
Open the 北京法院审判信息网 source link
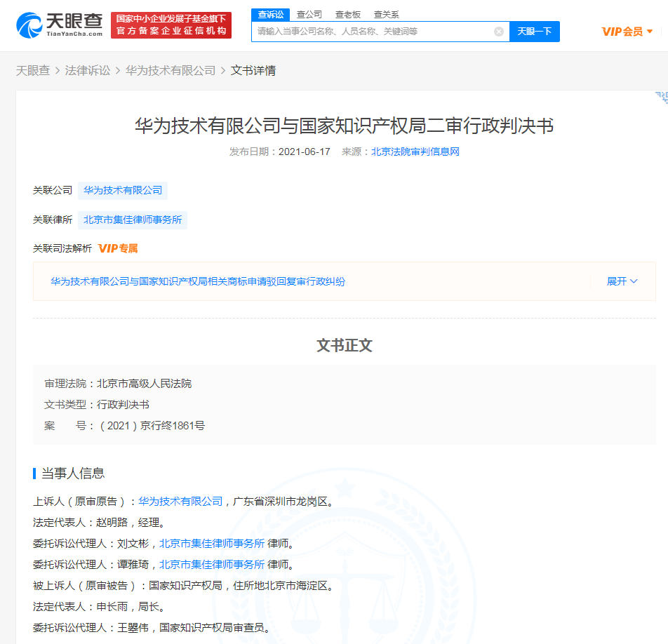pyautogui.click(x=415, y=152)
